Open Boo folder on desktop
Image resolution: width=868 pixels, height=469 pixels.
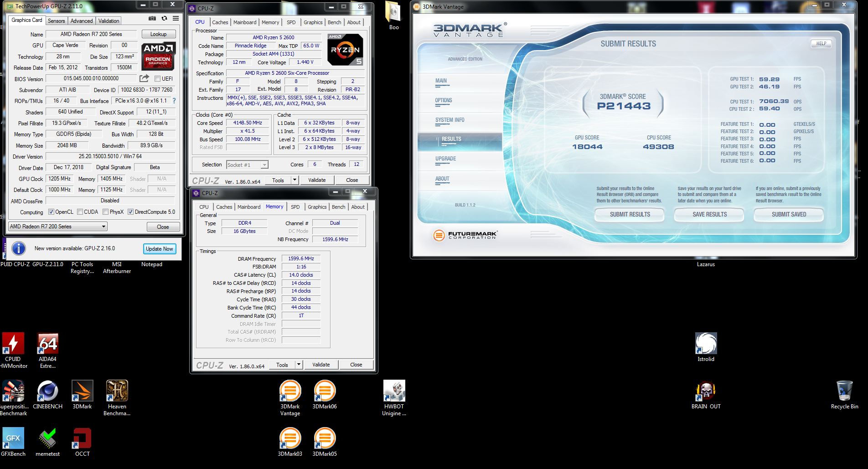pos(393,16)
